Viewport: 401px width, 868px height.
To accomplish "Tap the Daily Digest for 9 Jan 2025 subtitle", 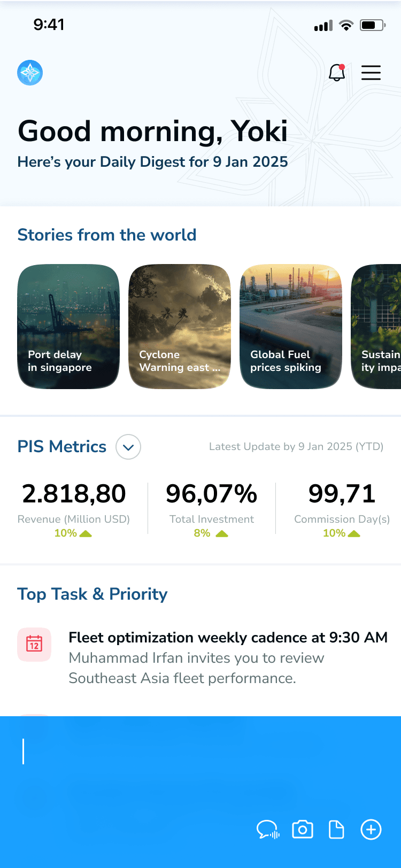I will click(x=153, y=162).
